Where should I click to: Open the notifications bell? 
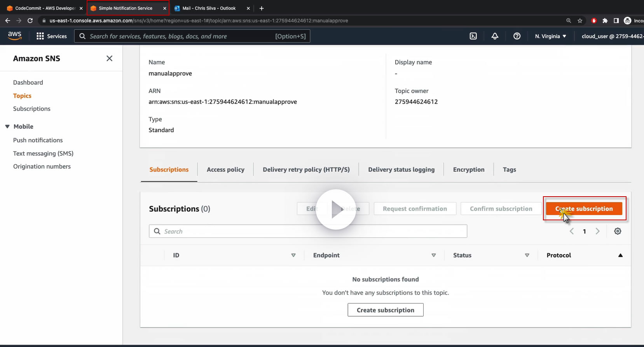[495, 36]
